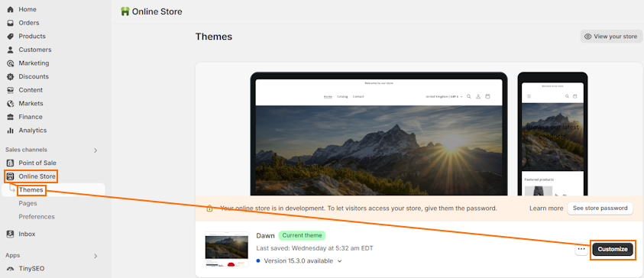Viewport: 644px width, 278px height.
Task: Click green store icon beside Online Store header
Action: point(125,11)
